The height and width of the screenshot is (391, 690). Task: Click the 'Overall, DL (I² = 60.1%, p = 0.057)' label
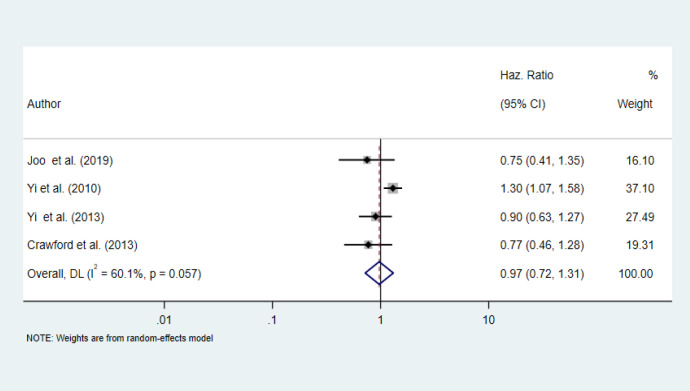114,273
